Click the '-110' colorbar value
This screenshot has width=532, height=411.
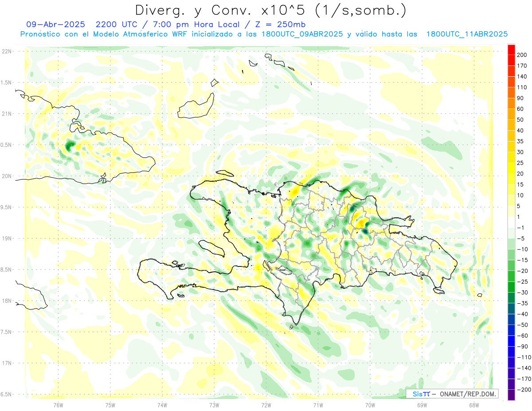click(x=524, y=357)
